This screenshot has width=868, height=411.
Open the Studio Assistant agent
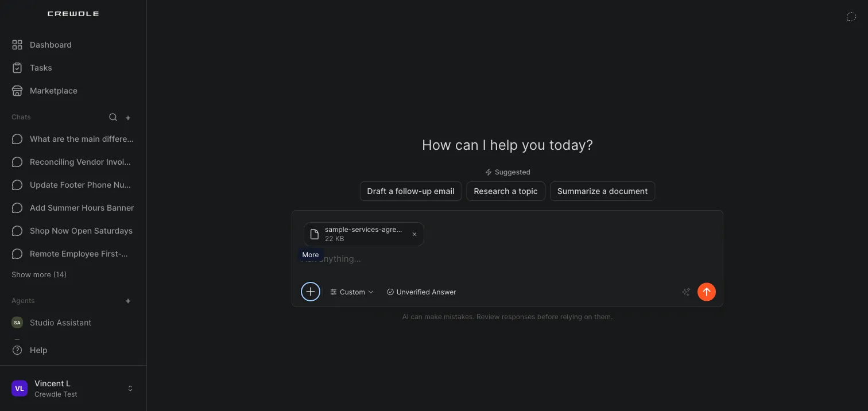click(x=73, y=323)
